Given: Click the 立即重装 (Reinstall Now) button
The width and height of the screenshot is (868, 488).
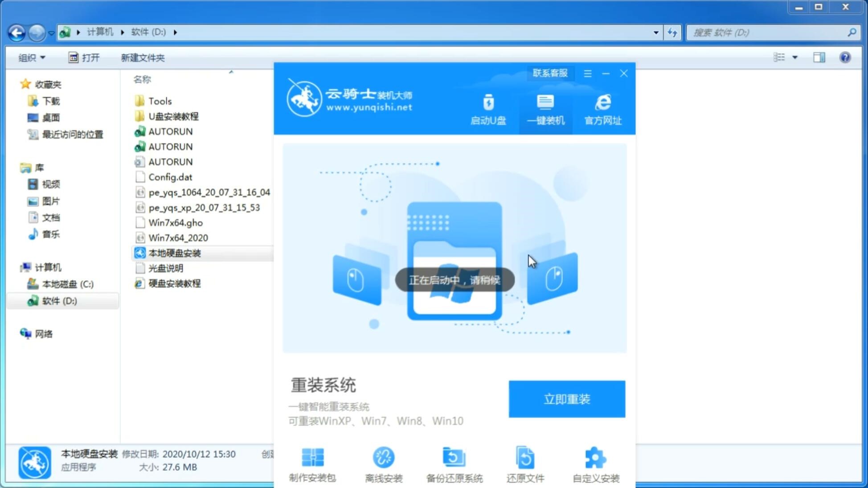Looking at the screenshot, I should click(567, 399).
